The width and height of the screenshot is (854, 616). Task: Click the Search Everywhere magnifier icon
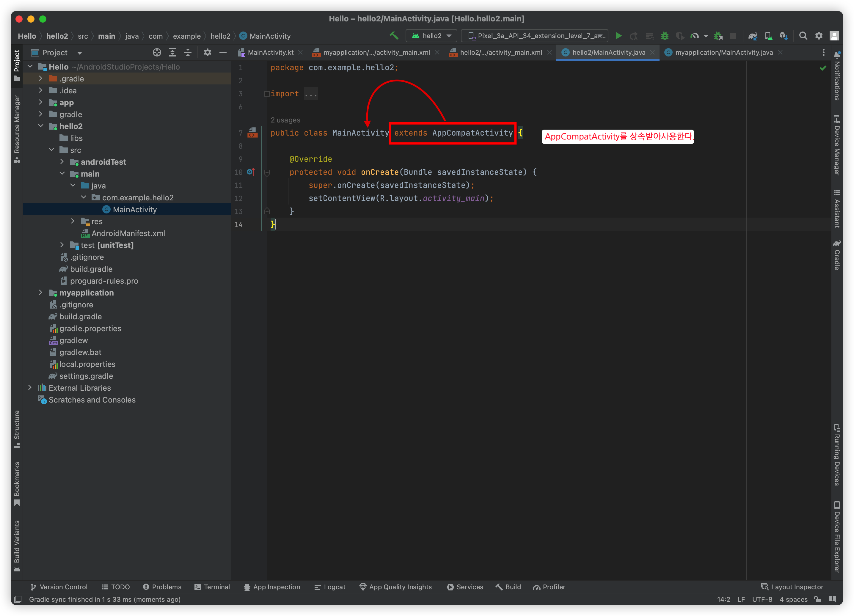pyautogui.click(x=803, y=36)
